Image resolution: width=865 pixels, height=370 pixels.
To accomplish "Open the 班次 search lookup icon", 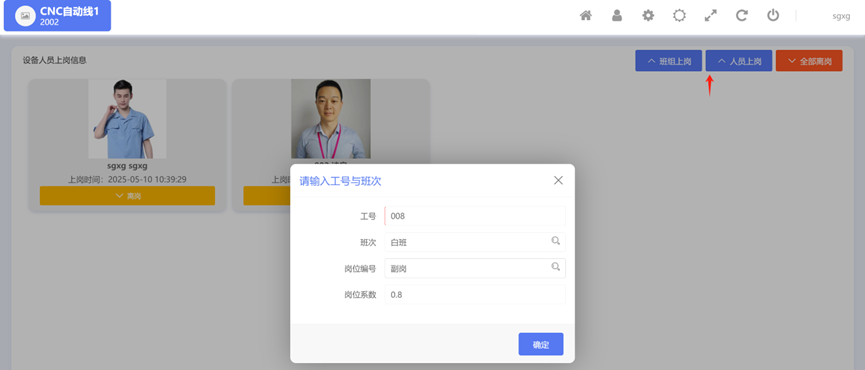I will [x=556, y=241].
